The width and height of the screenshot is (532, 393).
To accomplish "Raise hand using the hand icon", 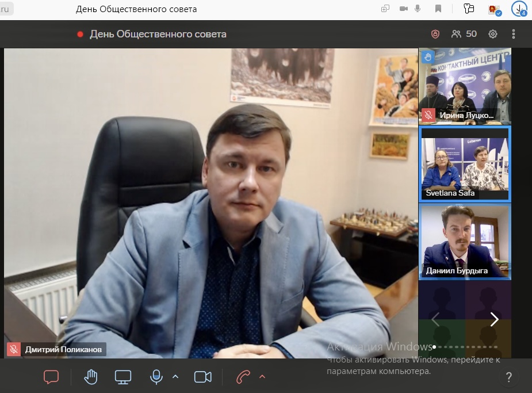I will coord(91,377).
